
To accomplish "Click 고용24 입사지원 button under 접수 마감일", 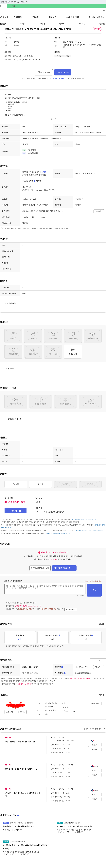I will tap(15, 511).
